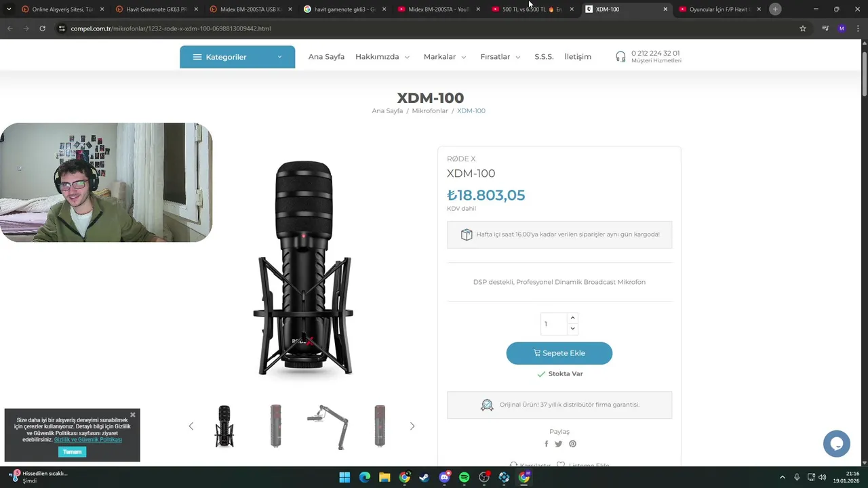Image resolution: width=868 pixels, height=488 pixels.
Task: Bookmark this page with the star icon
Action: tap(803, 28)
